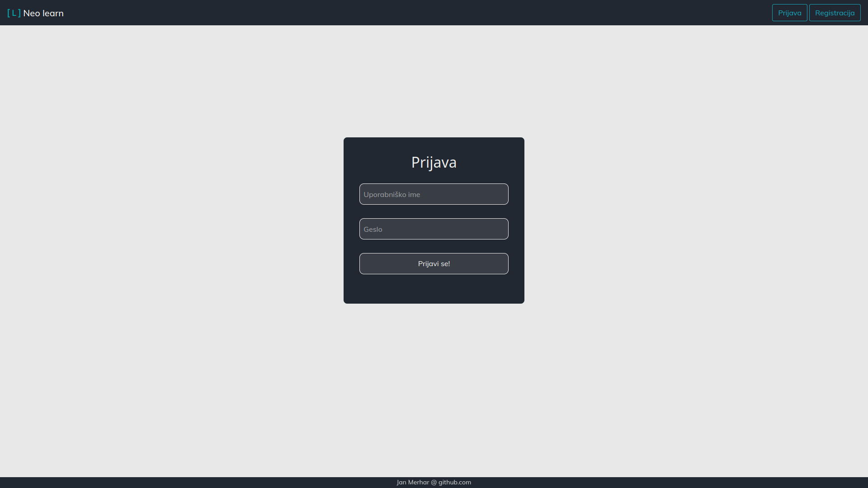868x488 pixels.
Task: Open the github.com credit in the footer
Action: pos(454,482)
